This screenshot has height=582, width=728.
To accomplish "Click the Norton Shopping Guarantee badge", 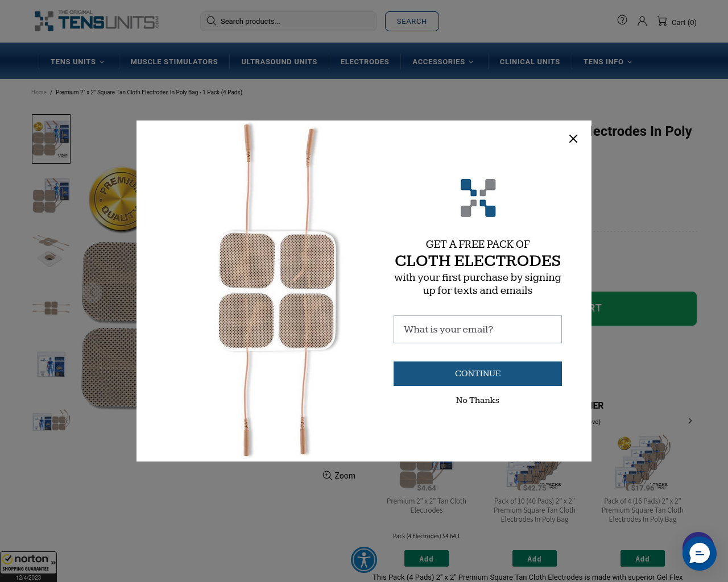I will click(28, 566).
